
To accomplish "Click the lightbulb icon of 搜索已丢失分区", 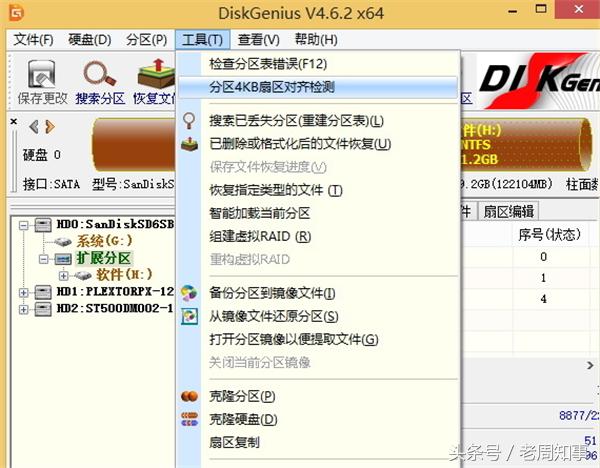I will click(x=189, y=121).
